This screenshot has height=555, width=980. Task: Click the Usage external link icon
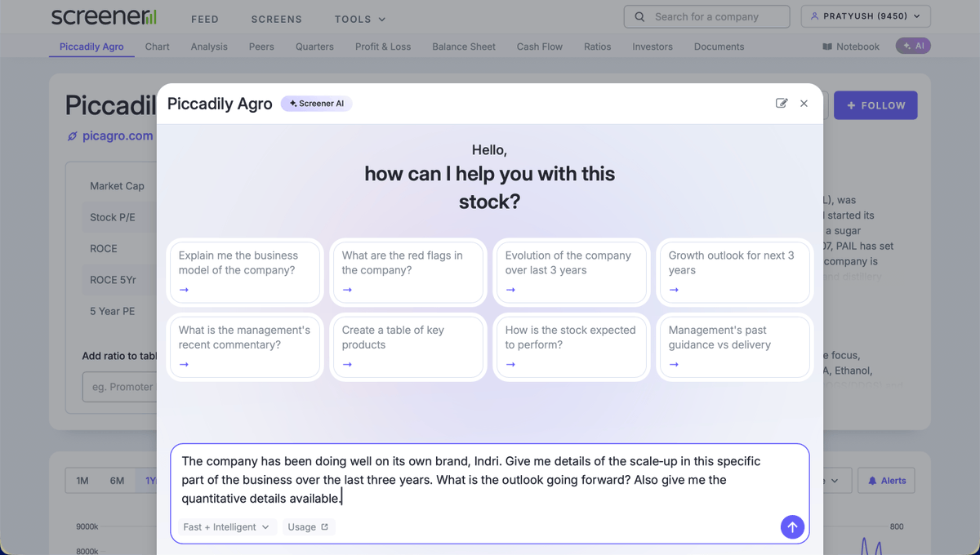(324, 527)
